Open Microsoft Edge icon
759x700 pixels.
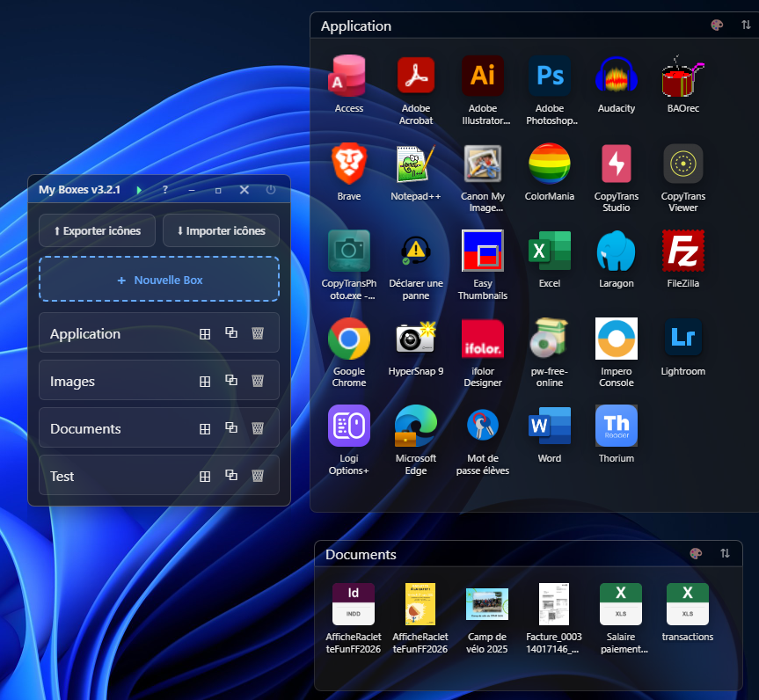pyautogui.click(x=416, y=426)
